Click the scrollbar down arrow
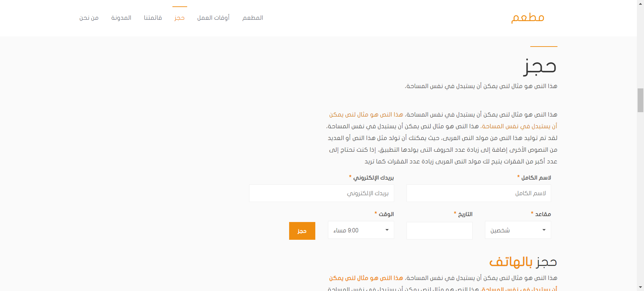The height and width of the screenshot is (291, 644). pyautogui.click(x=640, y=287)
